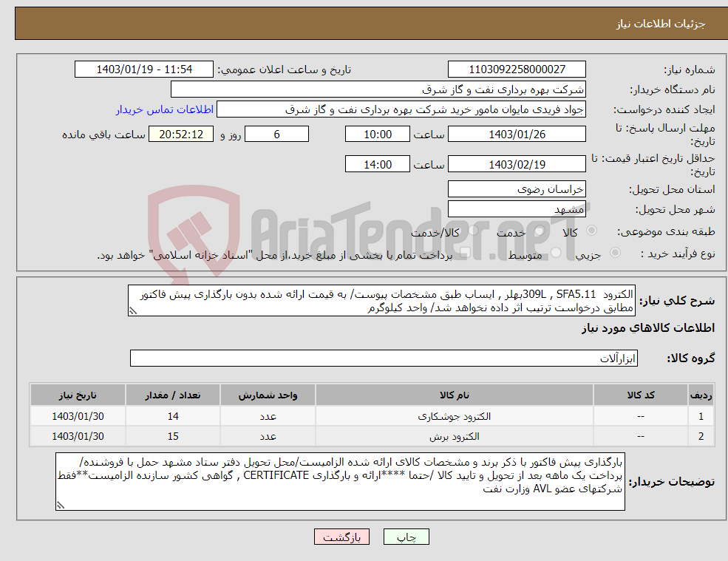Click quantity cell 14
728x561 pixels.
click(x=173, y=416)
